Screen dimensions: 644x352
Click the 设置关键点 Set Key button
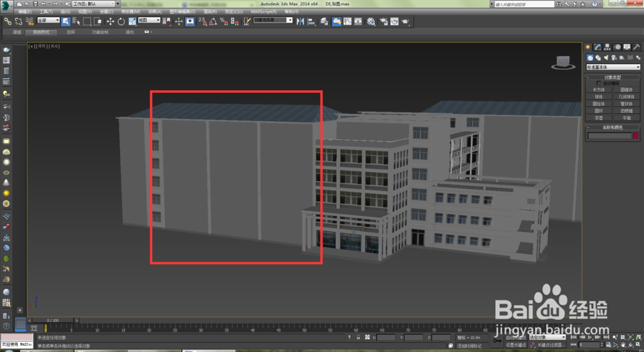516,345
